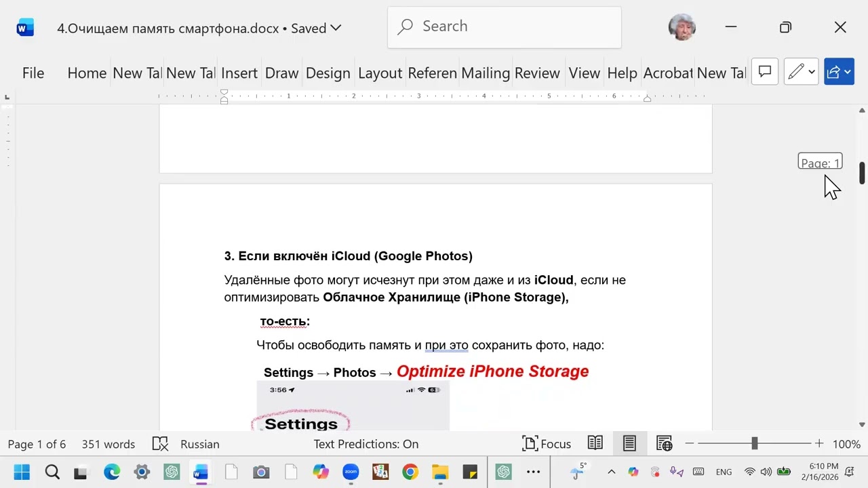868x488 pixels.
Task: Select Print Layout view button
Action: pyautogui.click(x=629, y=444)
